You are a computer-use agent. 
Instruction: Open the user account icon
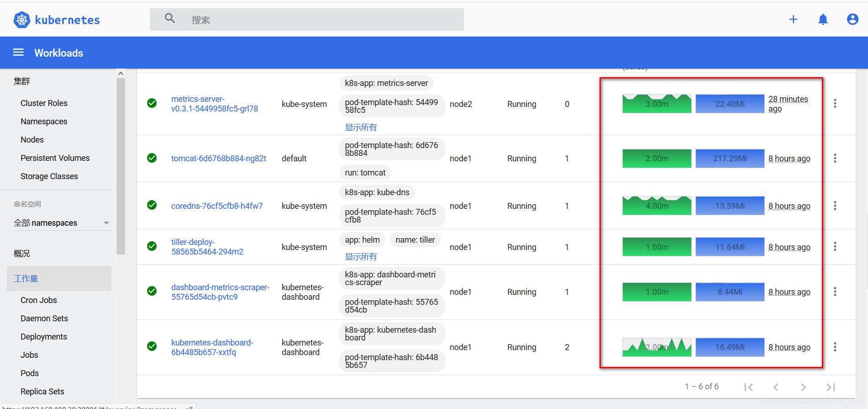852,19
